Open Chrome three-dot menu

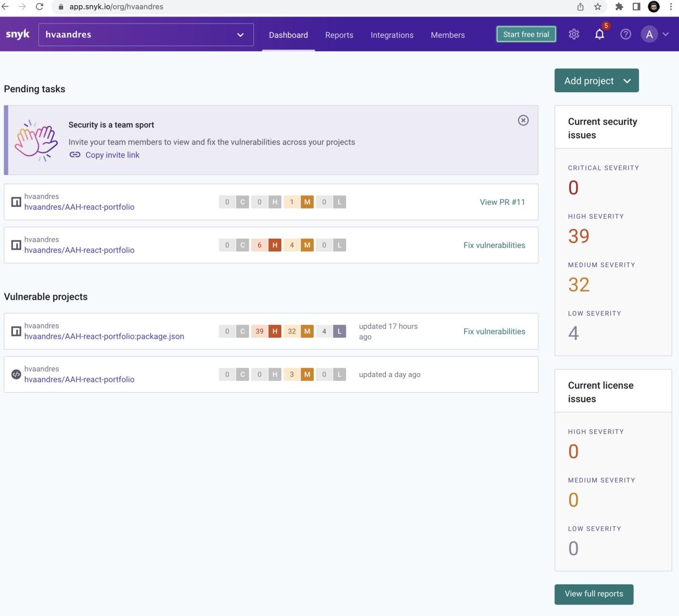(x=671, y=7)
